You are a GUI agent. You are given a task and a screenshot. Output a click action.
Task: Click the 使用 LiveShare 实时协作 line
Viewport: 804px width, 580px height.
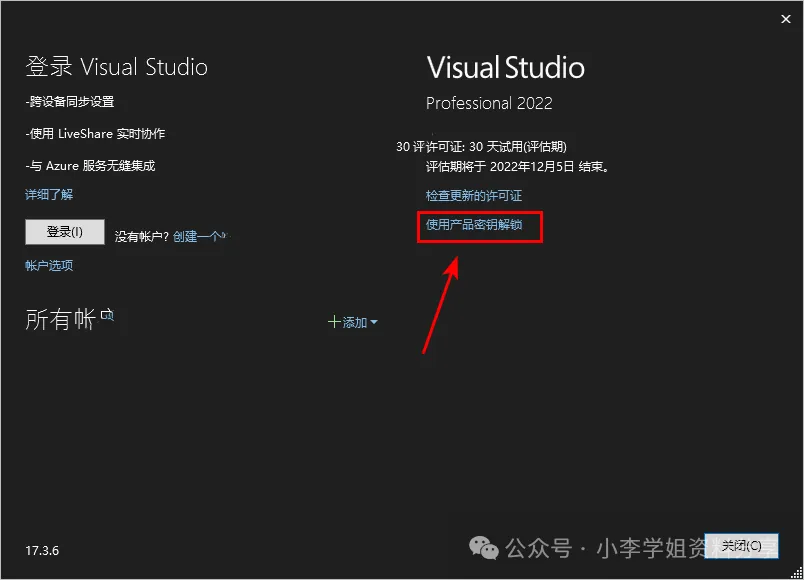tap(95, 134)
